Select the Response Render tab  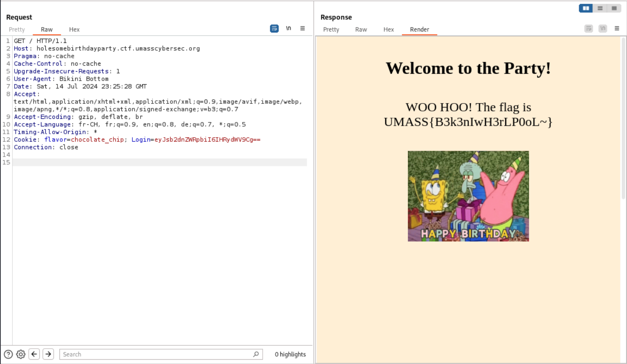pyautogui.click(x=419, y=30)
